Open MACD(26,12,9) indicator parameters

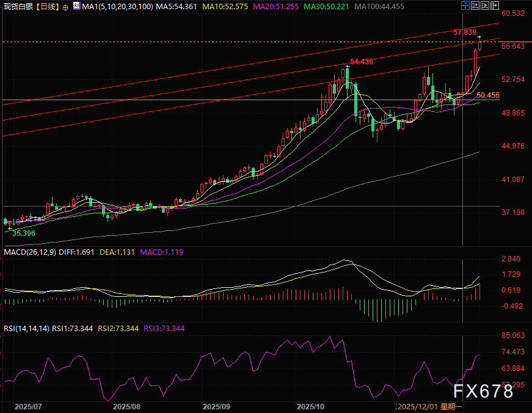[30, 252]
